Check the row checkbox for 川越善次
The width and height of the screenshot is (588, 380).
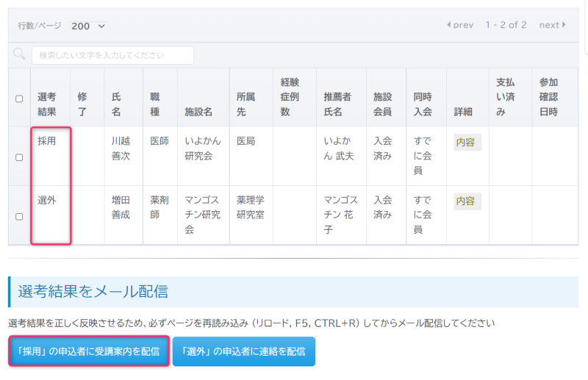[x=19, y=157]
